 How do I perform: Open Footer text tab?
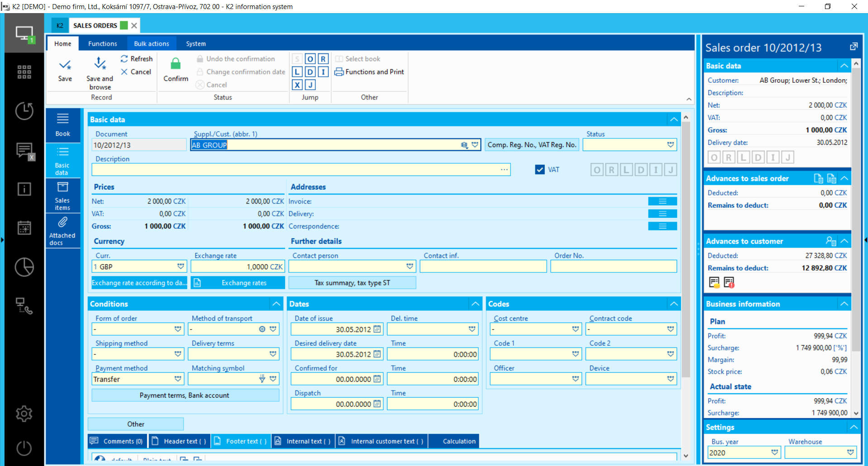pyautogui.click(x=241, y=441)
